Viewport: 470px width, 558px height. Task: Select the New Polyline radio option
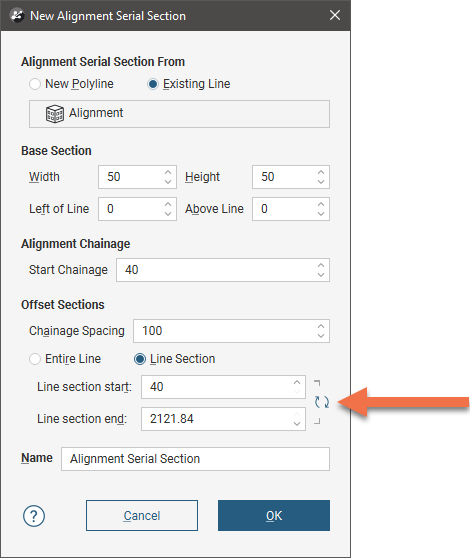tap(35, 84)
